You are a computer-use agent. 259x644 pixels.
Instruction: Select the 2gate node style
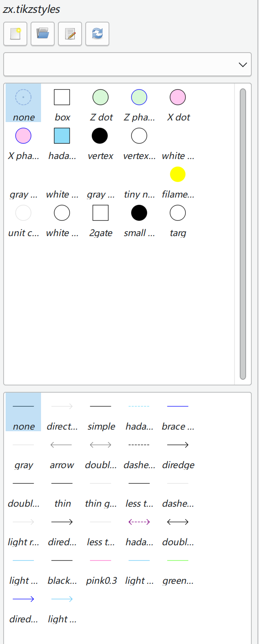click(x=100, y=213)
